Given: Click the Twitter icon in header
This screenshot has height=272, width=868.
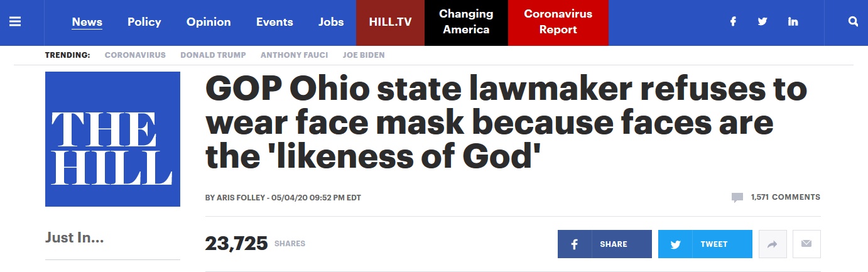Looking at the screenshot, I should (x=762, y=22).
